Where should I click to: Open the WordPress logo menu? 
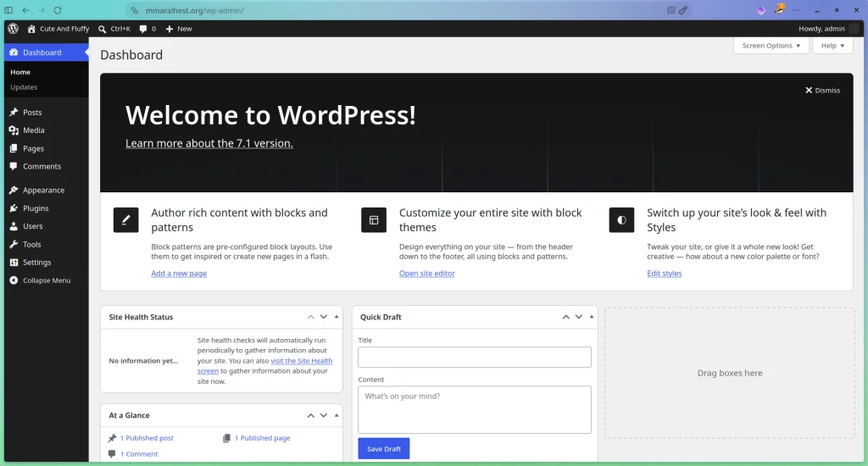(14, 29)
